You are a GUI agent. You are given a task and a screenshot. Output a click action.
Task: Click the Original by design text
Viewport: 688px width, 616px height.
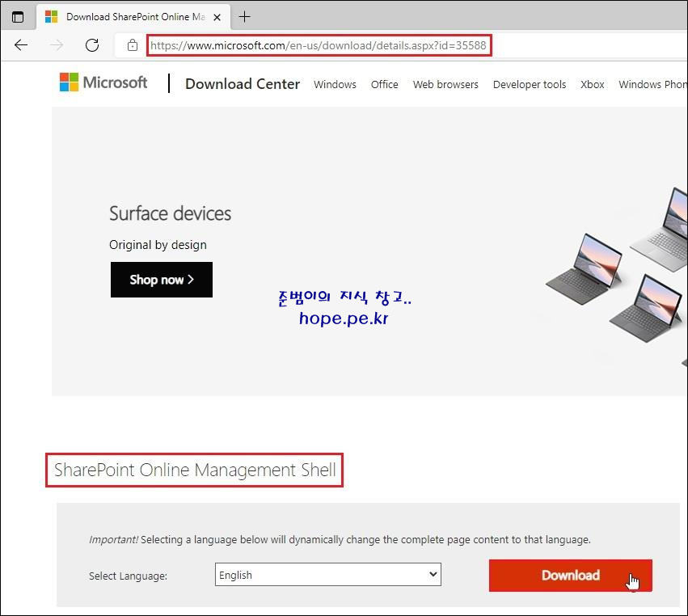[158, 245]
